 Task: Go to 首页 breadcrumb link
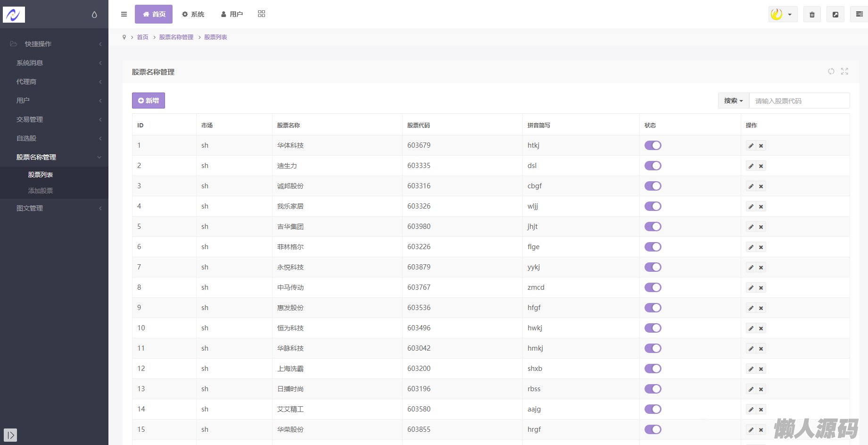pos(142,37)
